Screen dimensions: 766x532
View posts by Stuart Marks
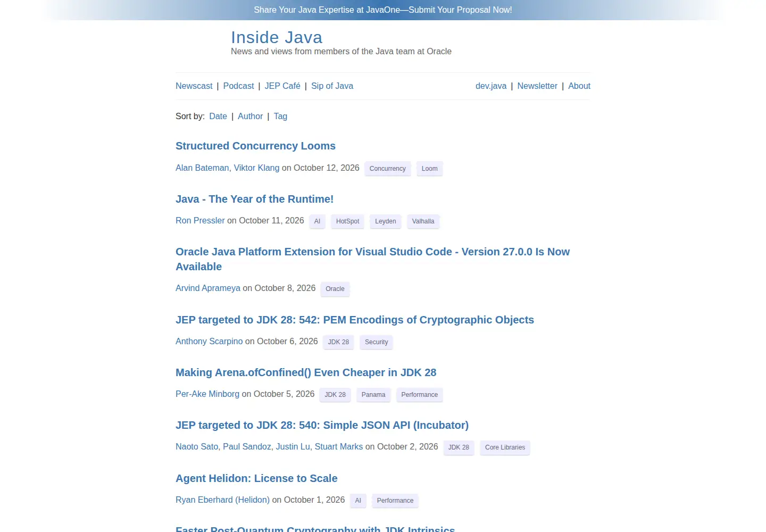pyautogui.click(x=339, y=446)
